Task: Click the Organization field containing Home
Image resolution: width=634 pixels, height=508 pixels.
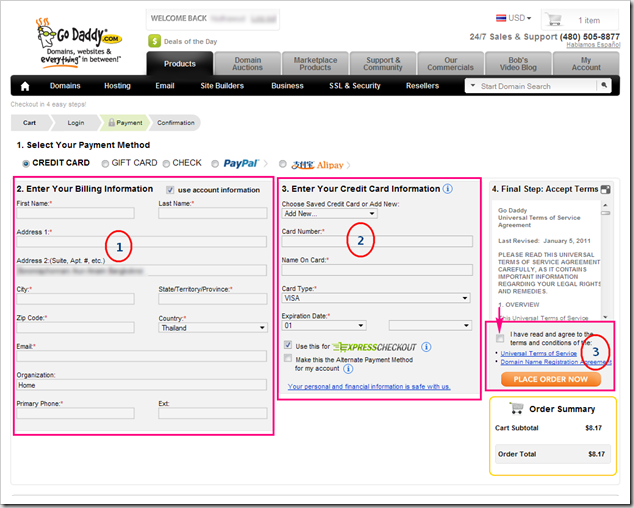Action: point(142,385)
